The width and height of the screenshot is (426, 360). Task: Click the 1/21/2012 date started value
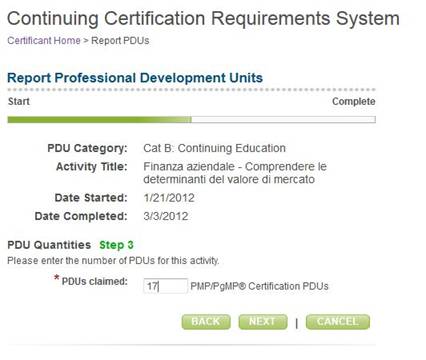tap(169, 198)
